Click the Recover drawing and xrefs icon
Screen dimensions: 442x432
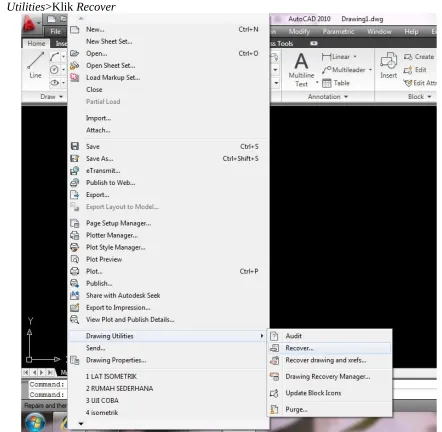(274, 360)
